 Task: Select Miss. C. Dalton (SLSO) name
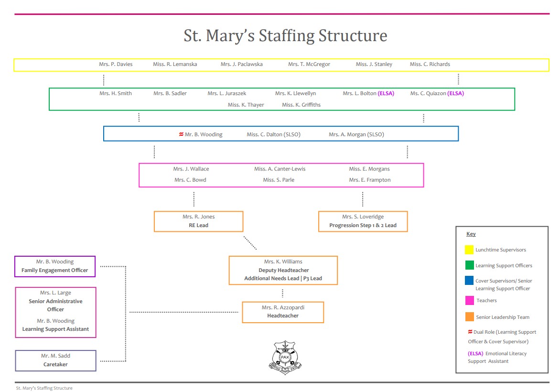(x=273, y=135)
